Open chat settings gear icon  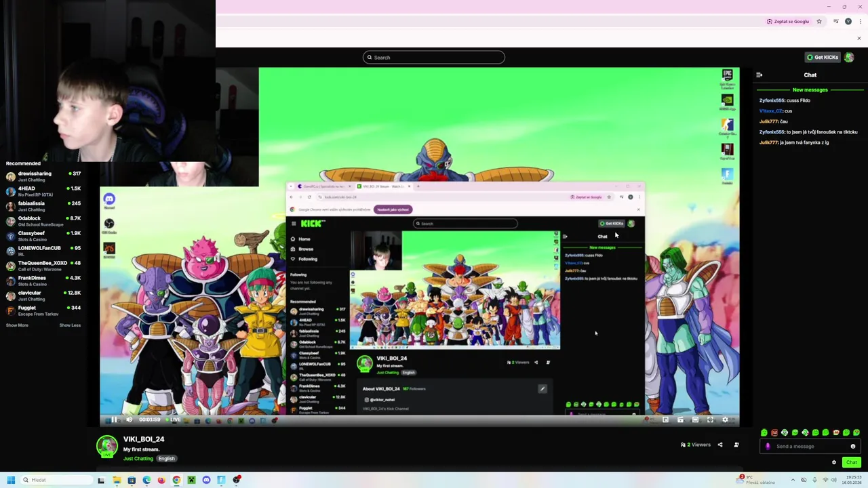tap(834, 462)
